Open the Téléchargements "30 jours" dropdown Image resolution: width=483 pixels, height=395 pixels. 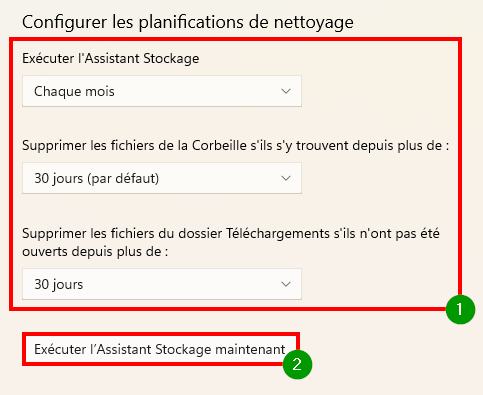pos(162,284)
